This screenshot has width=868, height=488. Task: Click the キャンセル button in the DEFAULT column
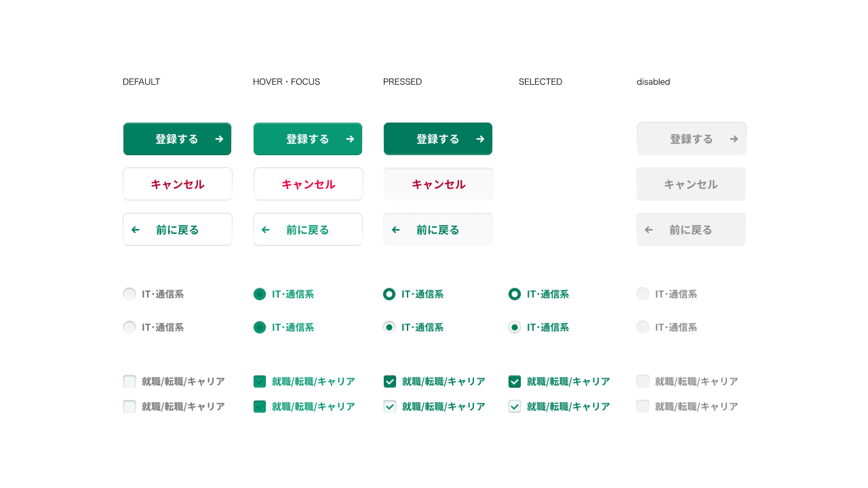coord(178,184)
